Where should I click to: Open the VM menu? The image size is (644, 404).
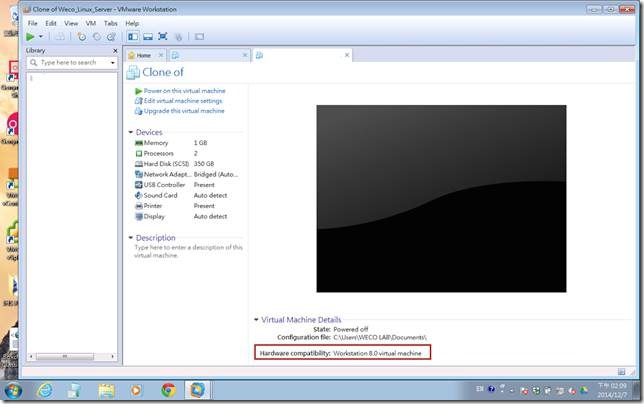(x=91, y=23)
